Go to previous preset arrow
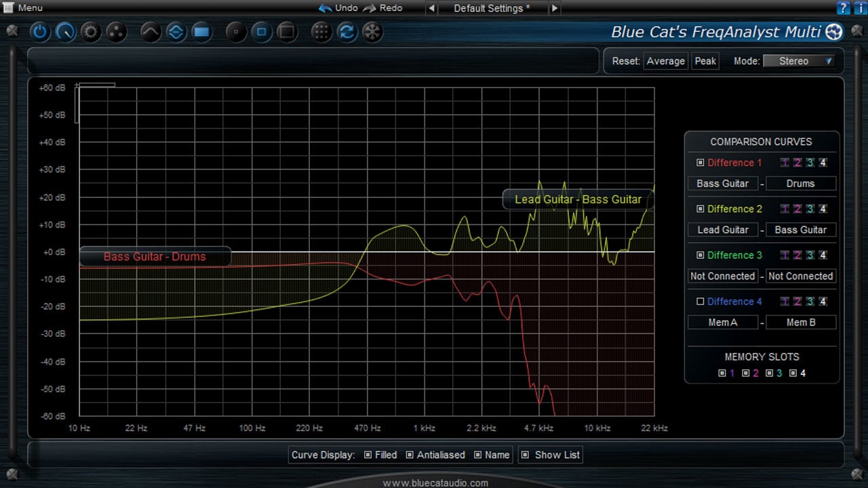This screenshot has width=868, height=488. coord(431,8)
